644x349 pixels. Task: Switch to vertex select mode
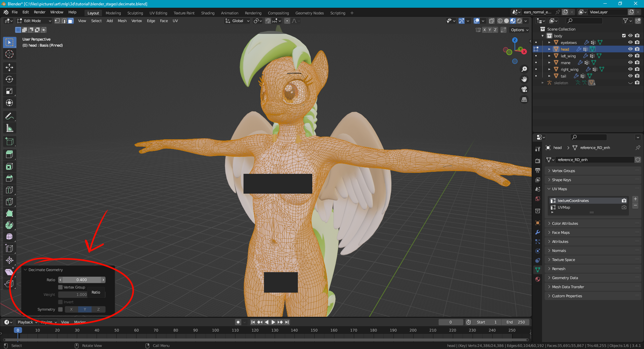57,21
